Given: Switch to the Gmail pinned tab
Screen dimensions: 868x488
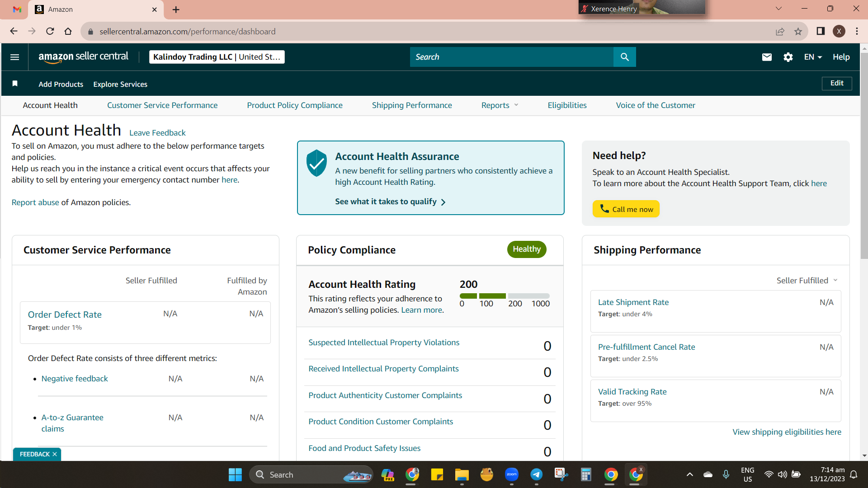Looking at the screenshot, I should point(17,9).
